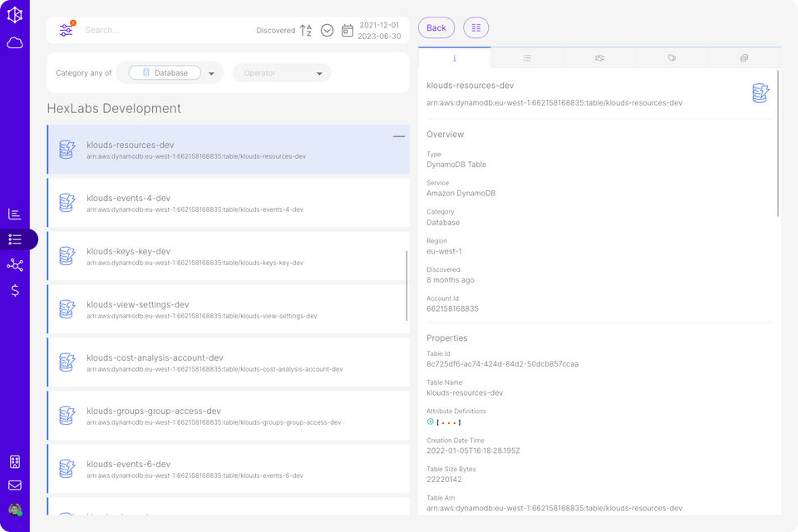
Task: Open the filter sliders icon with badge
Action: click(x=66, y=30)
